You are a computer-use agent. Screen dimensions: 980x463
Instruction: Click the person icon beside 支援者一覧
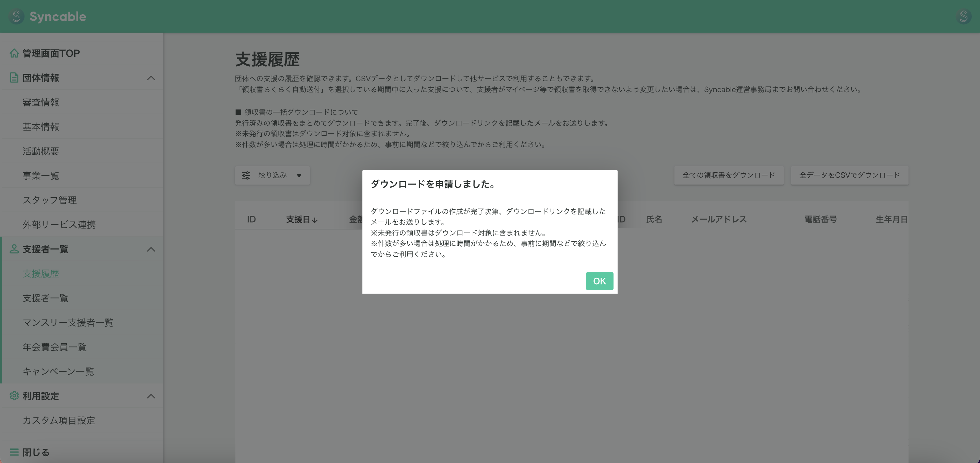click(x=14, y=250)
